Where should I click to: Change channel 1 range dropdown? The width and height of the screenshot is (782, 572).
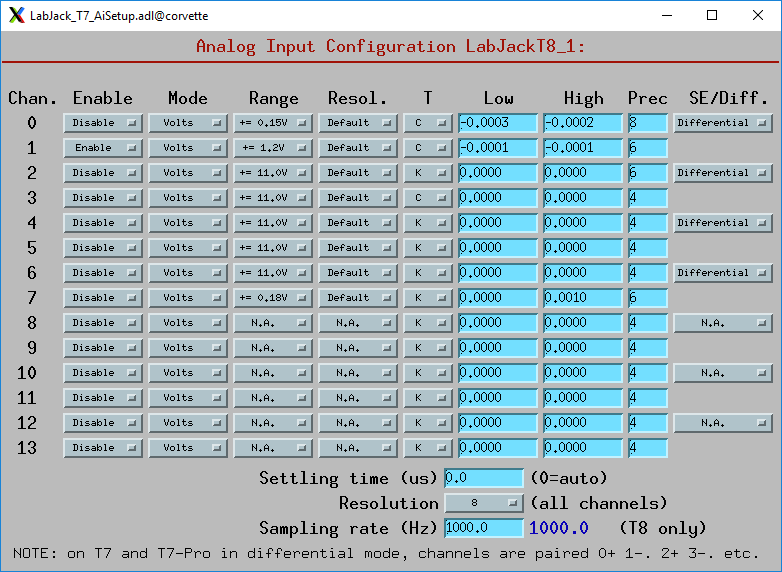coord(273,148)
